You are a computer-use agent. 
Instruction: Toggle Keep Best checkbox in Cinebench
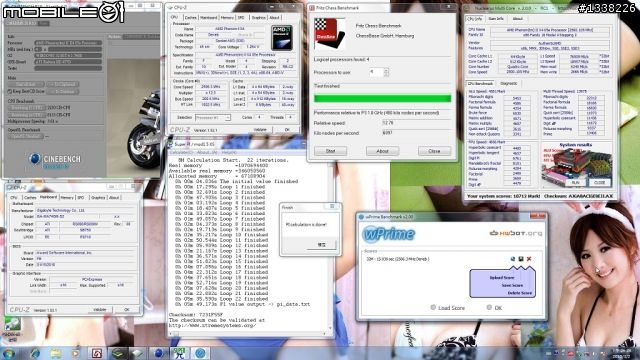tap(10, 91)
